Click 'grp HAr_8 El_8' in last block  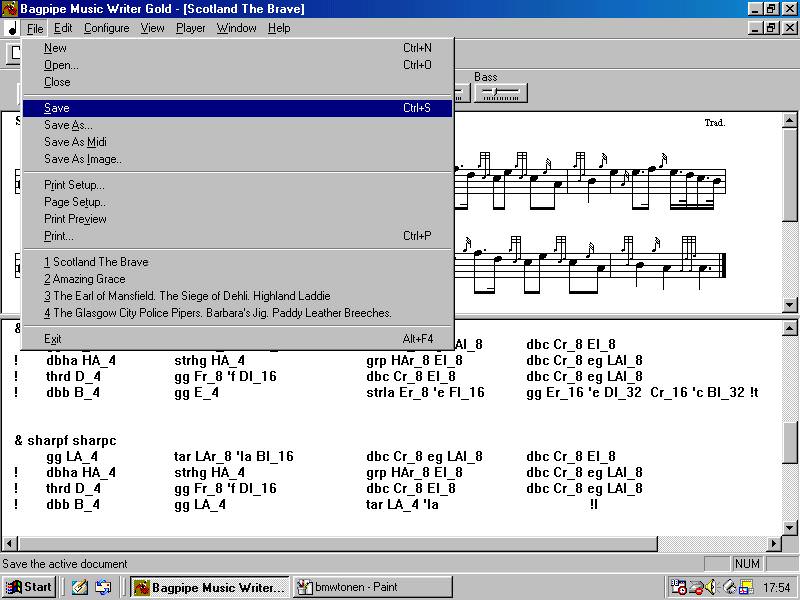point(414,472)
